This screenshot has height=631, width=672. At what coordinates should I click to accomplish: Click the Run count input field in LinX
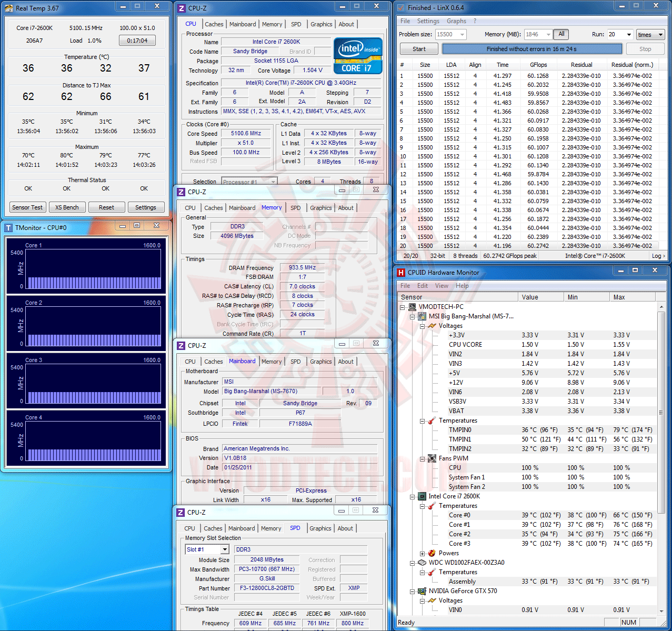click(616, 34)
